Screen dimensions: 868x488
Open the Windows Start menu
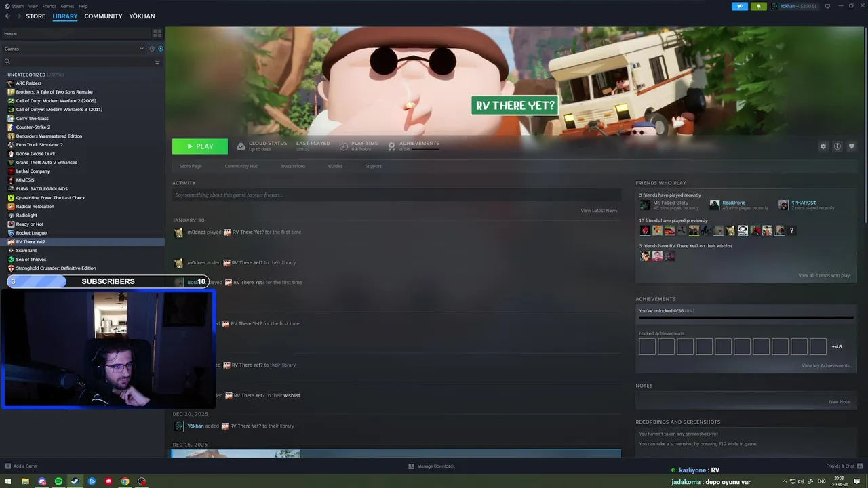8,481
